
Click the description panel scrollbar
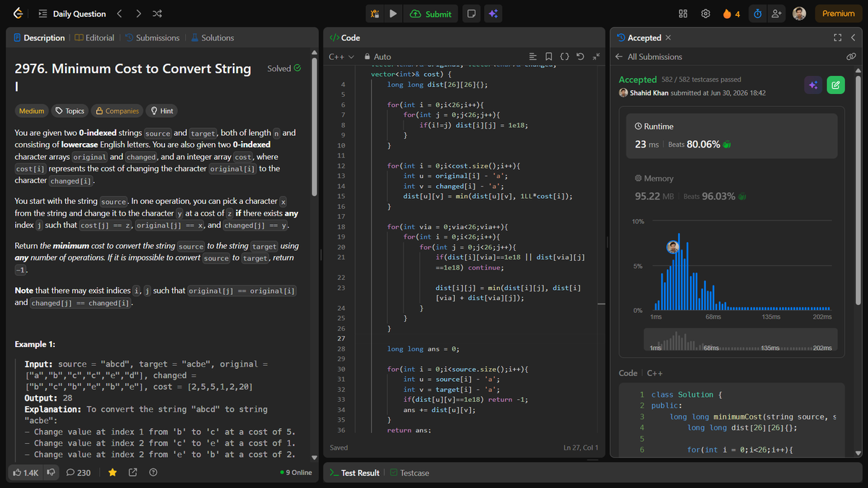click(314, 127)
